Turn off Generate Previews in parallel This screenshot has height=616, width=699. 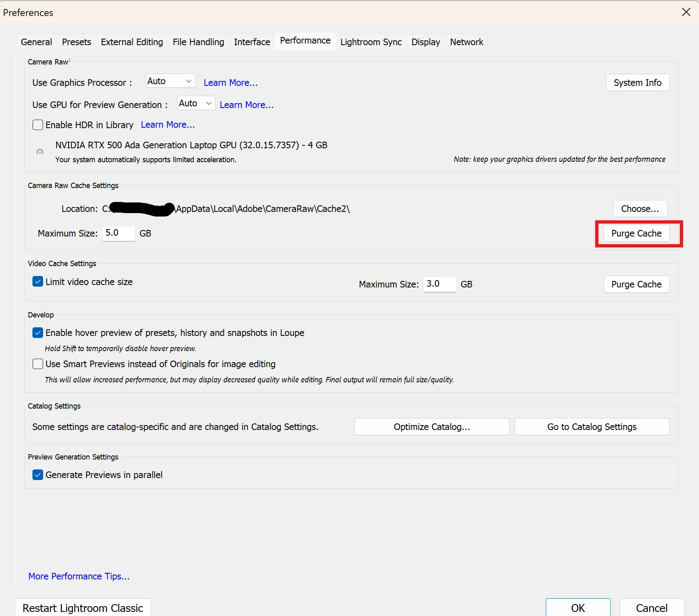pyautogui.click(x=38, y=475)
